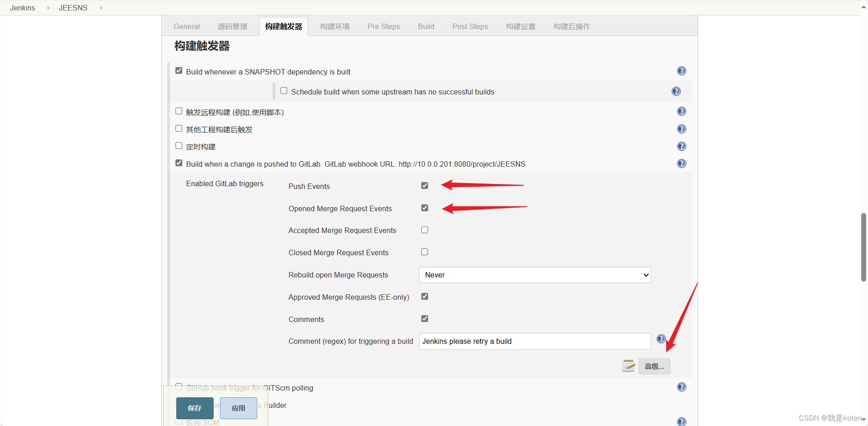Enable 定时构建 checkbox
The image size is (868, 426).
179,146
